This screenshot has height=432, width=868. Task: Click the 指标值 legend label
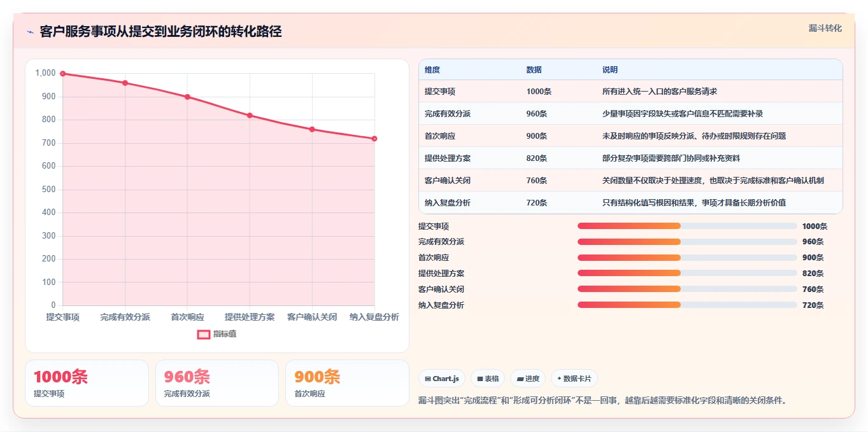[225, 334]
